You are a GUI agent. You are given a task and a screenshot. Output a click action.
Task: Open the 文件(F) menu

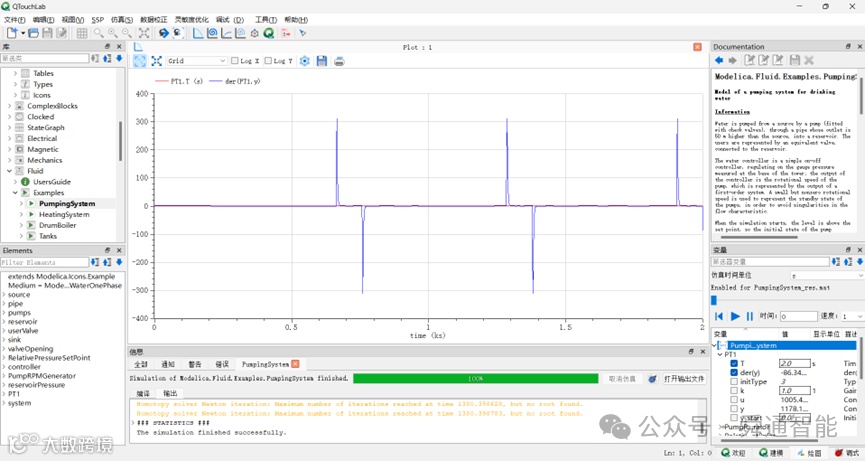coord(14,19)
